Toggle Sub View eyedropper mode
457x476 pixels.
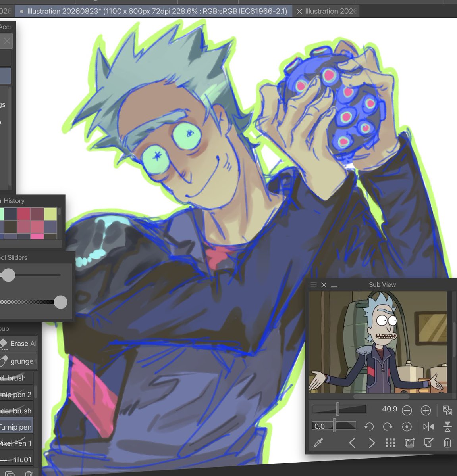coord(318,443)
